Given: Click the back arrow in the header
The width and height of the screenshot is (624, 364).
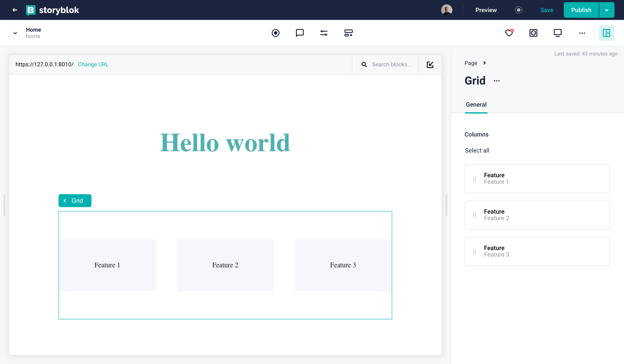Looking at the screenshot, I should click(15, 10).
